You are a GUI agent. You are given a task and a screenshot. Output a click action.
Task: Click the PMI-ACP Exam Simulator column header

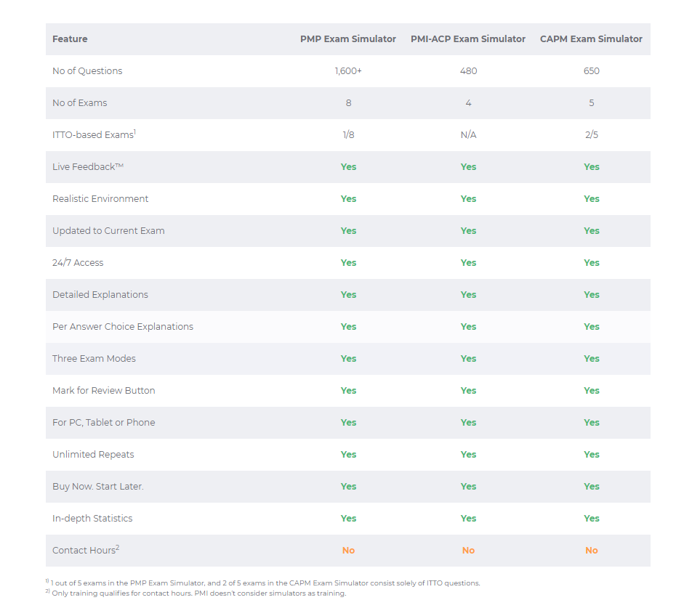(468, 38)
